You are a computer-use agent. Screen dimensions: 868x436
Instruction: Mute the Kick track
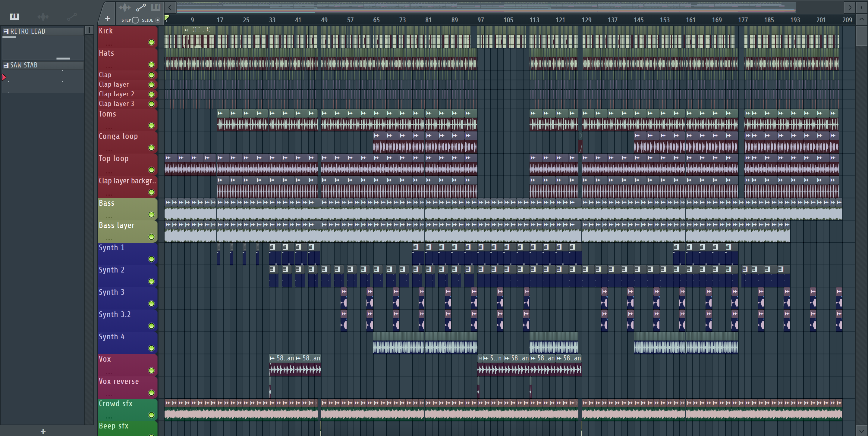pyautogui.click(x=151, y=42)
